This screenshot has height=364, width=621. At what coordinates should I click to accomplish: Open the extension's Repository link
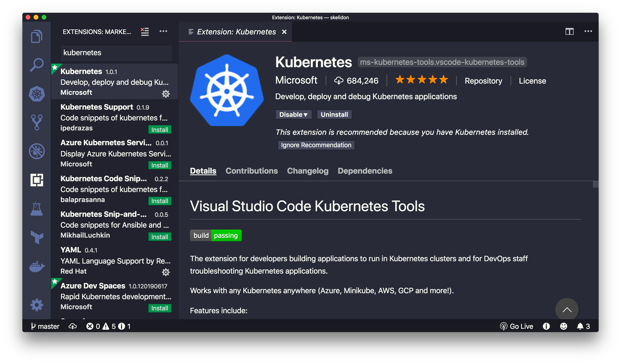point(483,81)
